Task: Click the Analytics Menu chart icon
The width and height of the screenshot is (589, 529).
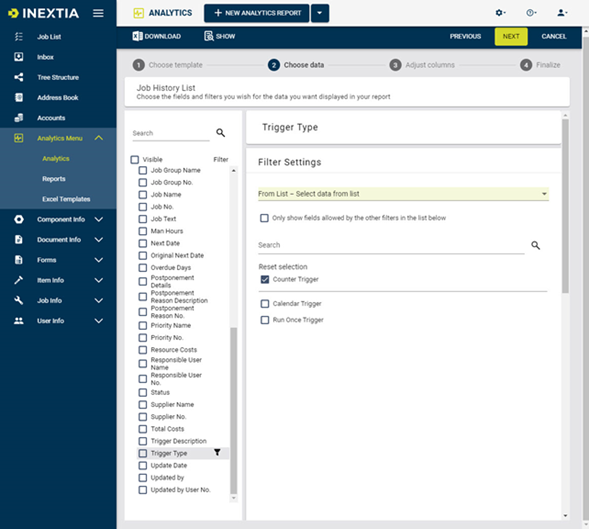Action: pyautogui.click(x=18, y=138)
